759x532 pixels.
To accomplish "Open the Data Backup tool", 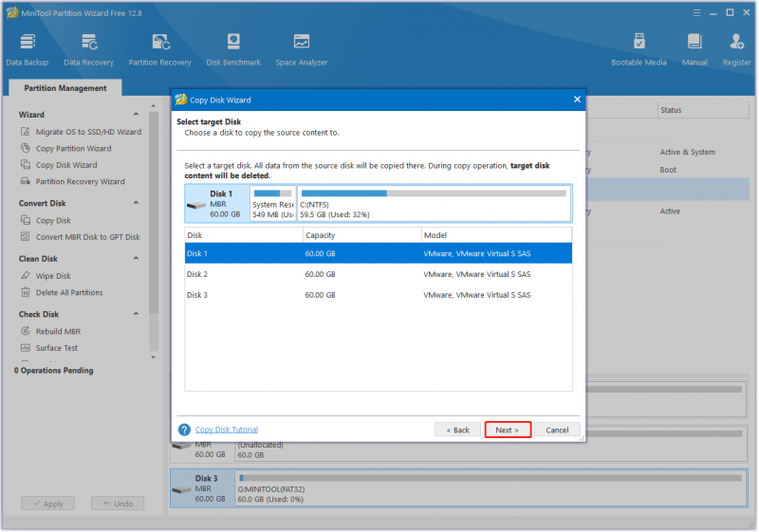I will point(28,49).
